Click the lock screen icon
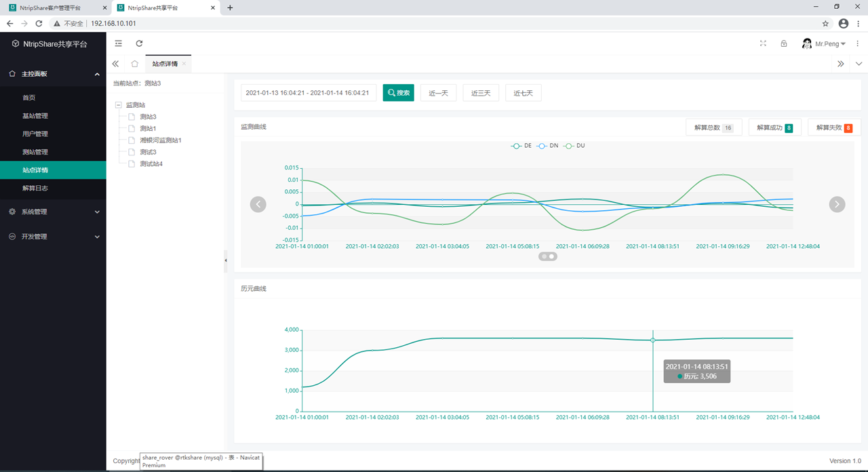This screenshot has height=472, width=868. (784, 43)
